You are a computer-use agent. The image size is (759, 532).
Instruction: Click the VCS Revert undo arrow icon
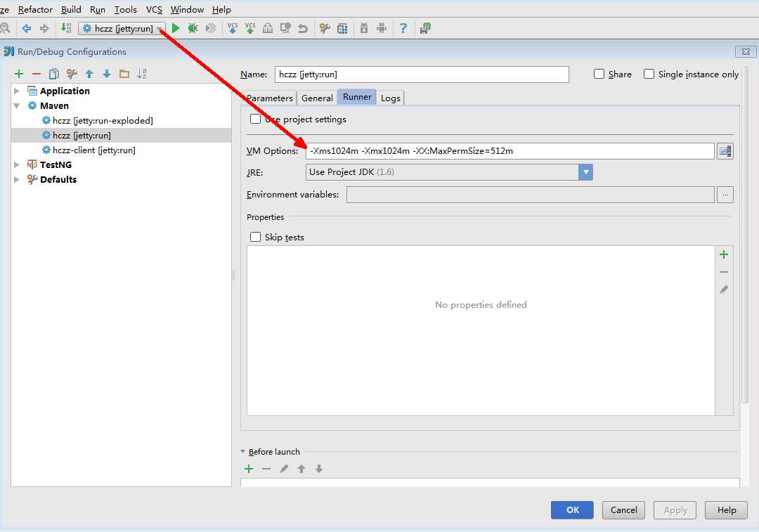click(303, 28)
